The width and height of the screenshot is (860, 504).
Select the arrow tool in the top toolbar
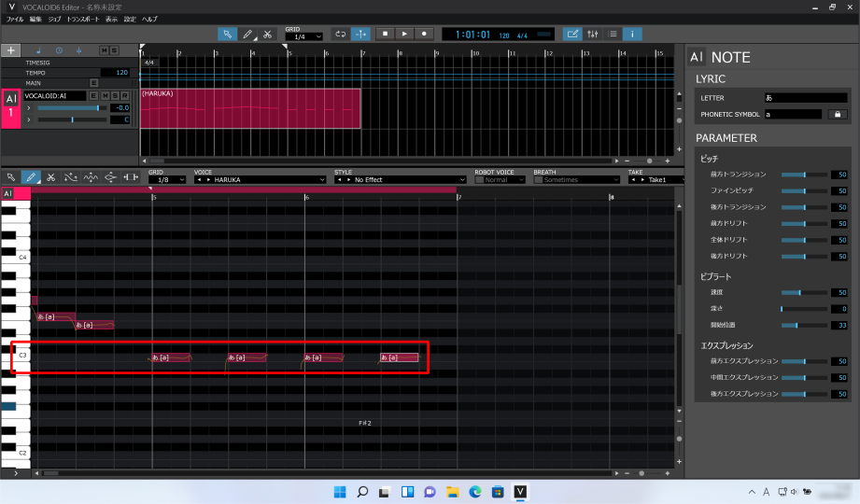(227, 34)
